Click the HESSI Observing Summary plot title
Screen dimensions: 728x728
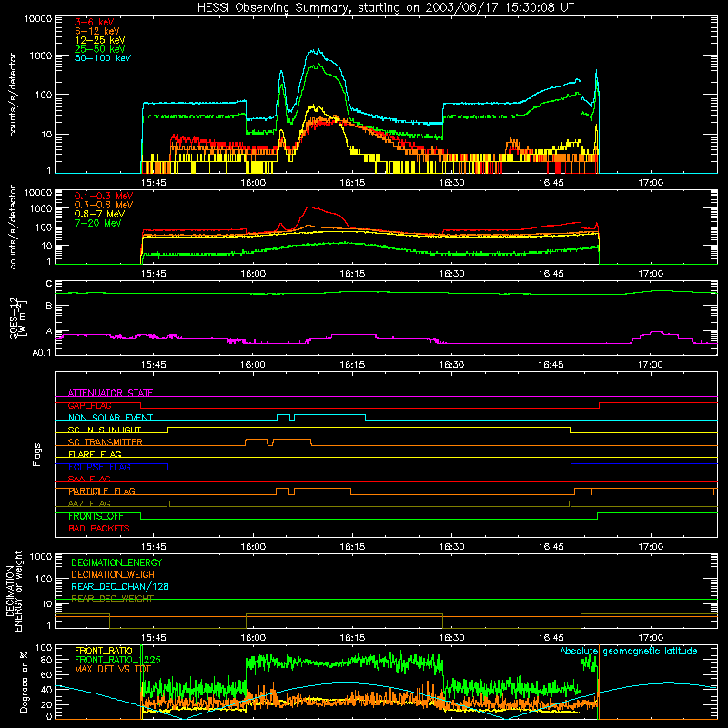coord(386,8)
